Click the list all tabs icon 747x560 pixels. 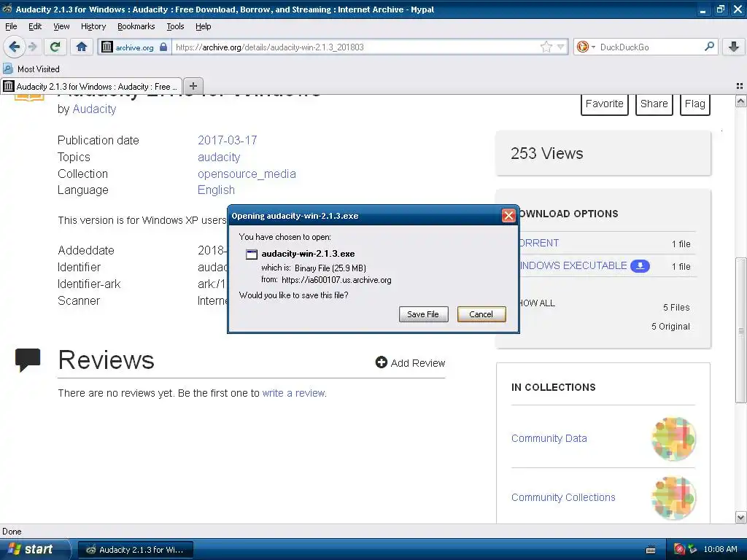click(x=740, y=86)
